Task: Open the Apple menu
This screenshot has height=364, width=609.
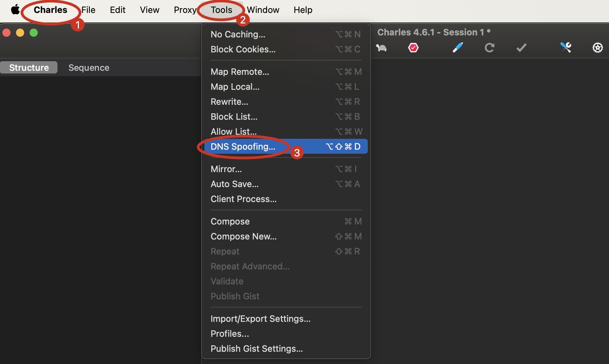Action: [15, 10]
